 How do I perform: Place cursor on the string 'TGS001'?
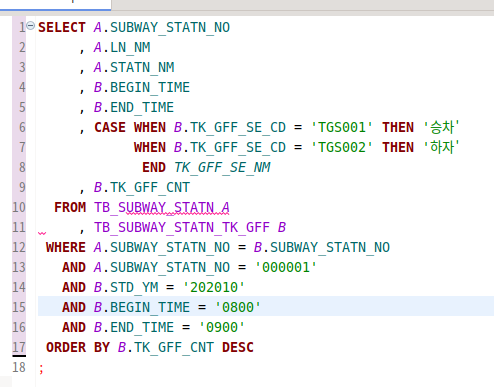[342, 127]
